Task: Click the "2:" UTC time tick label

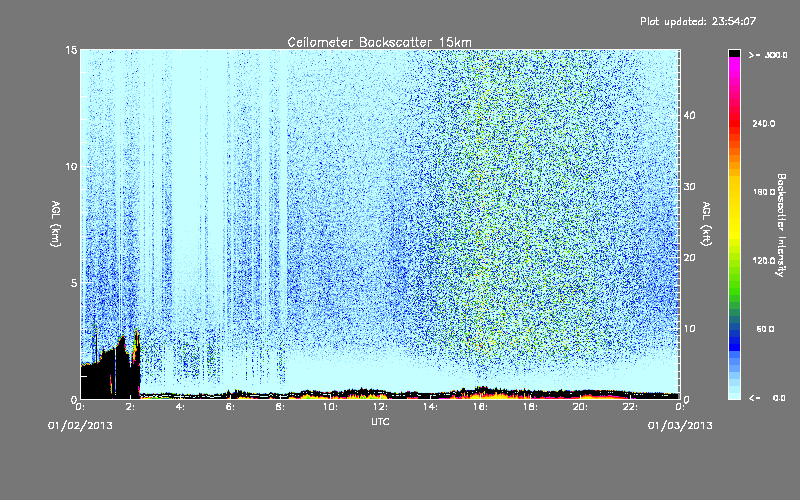Action: (x=130, y=407)
